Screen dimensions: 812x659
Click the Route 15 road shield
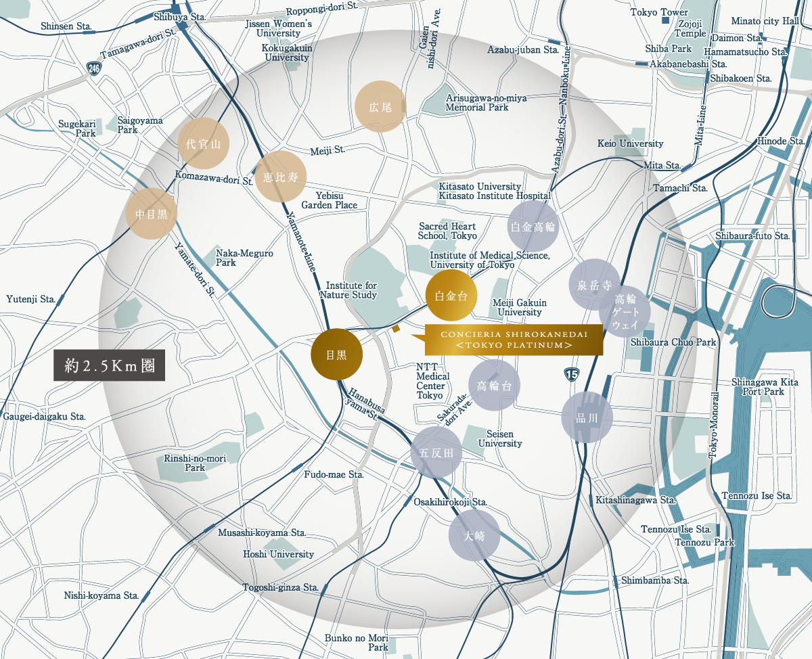pyautogui.click(x=570, y=374)
